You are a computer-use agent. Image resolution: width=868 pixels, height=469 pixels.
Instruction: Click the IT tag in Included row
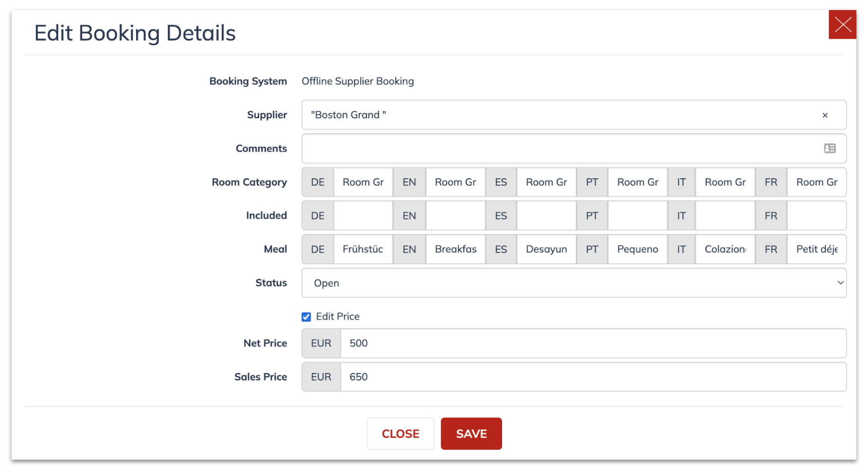pyautogui.click(x=681, y=216)
